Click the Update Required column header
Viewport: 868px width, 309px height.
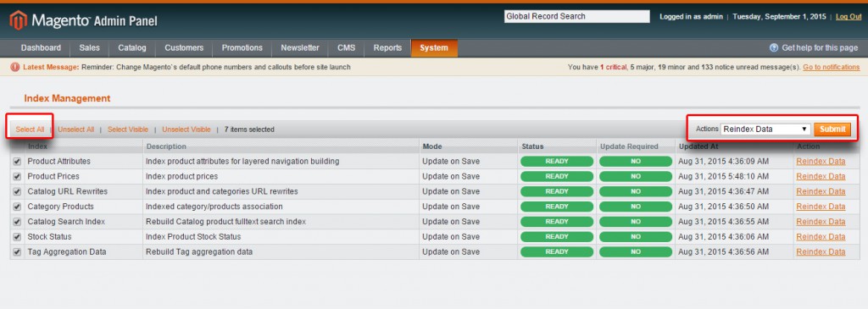click(630, 146)
